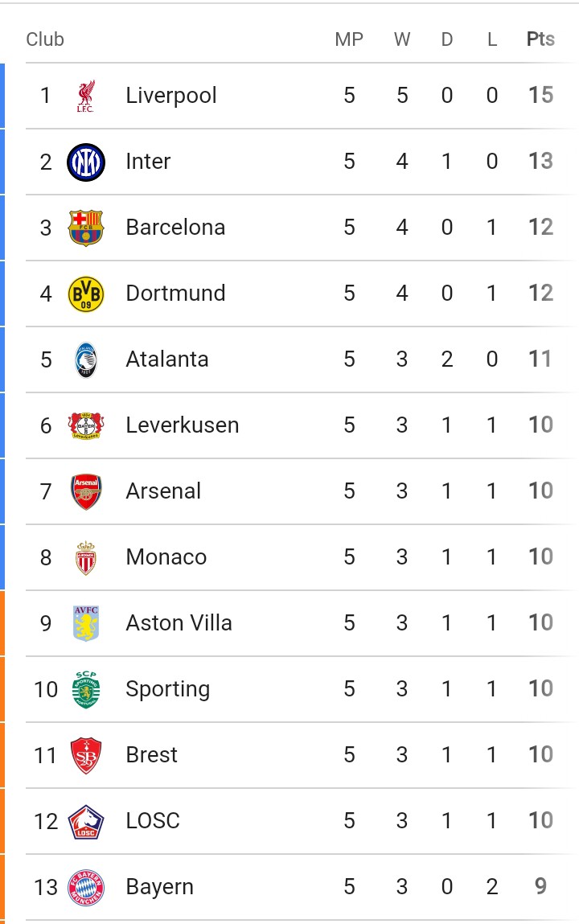Screen dimensions: 579x924
Task: Select the Pts column header
Action: click(x=540, y=39)
